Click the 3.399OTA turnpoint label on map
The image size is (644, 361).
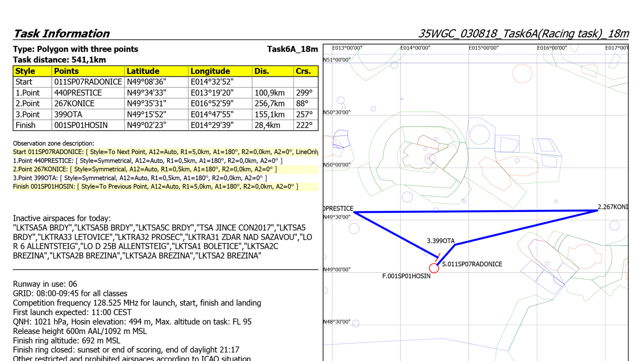click(440, 241)
